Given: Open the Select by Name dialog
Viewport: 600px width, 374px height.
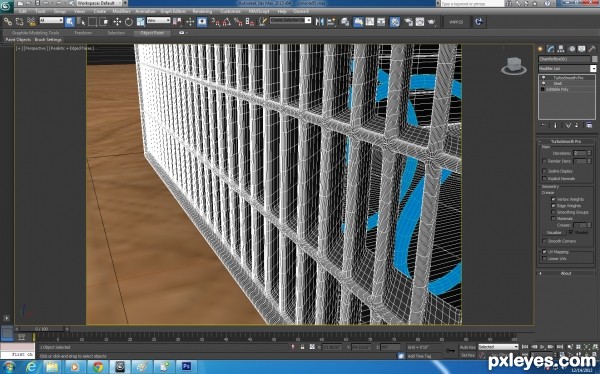Looking at the screenshot, I should coord(81,22).
